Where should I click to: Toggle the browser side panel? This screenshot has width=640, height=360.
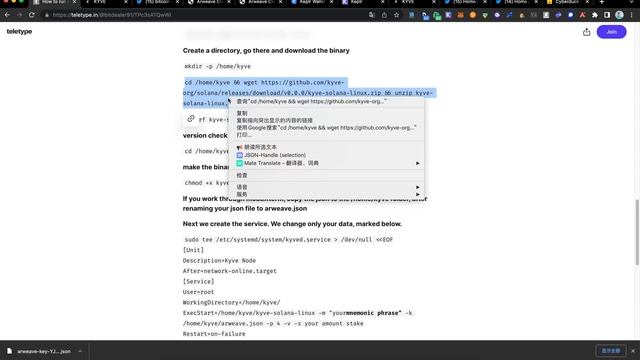point(607,15)
